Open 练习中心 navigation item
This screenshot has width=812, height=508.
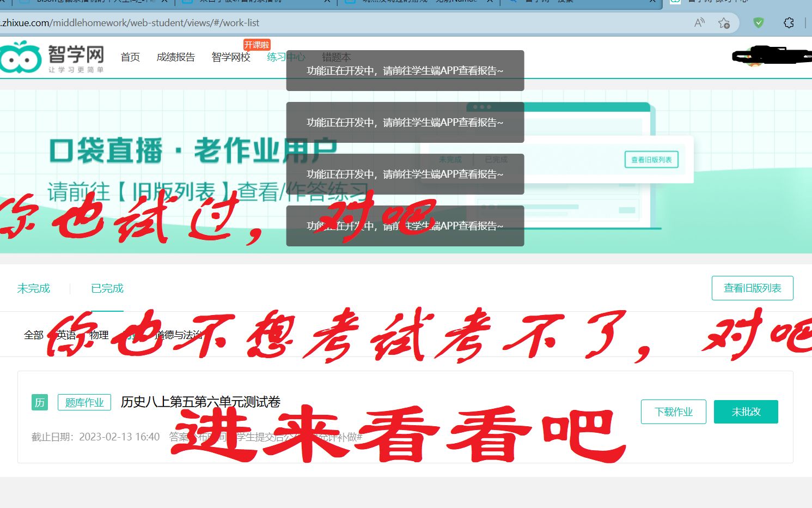click(286, 57)
